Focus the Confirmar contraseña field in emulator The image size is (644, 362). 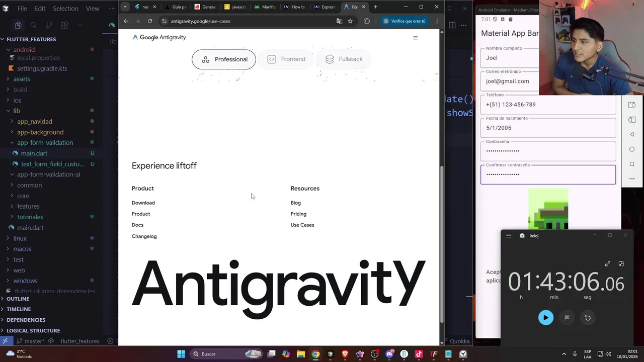coord(548,174)
